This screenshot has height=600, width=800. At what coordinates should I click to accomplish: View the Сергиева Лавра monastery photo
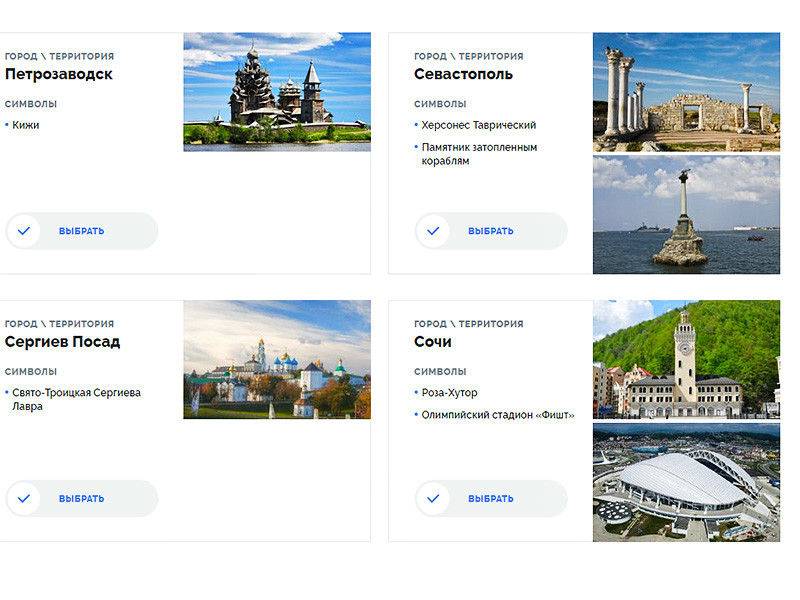[x=276, y=360]
